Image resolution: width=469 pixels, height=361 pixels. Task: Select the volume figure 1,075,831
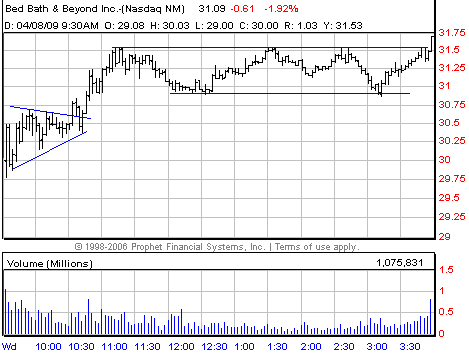(399, 263)
